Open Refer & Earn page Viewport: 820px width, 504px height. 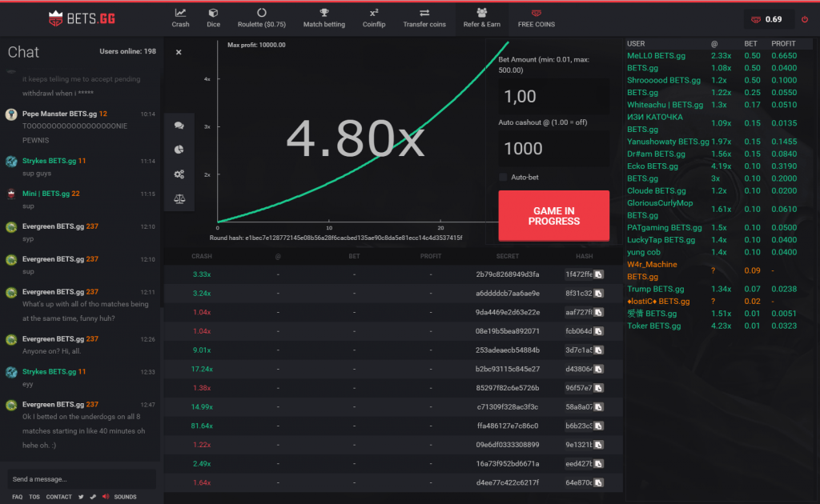click(x=481, y=18)
